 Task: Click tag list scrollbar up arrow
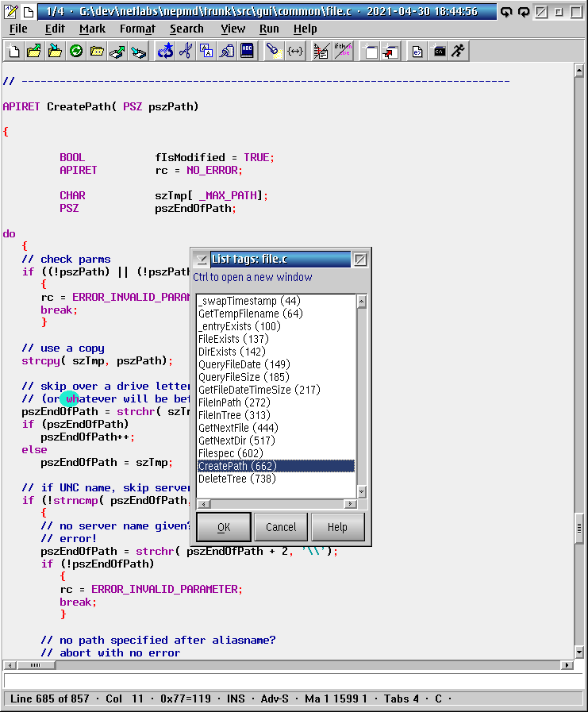pyautogui.click(x=361, y=301)
